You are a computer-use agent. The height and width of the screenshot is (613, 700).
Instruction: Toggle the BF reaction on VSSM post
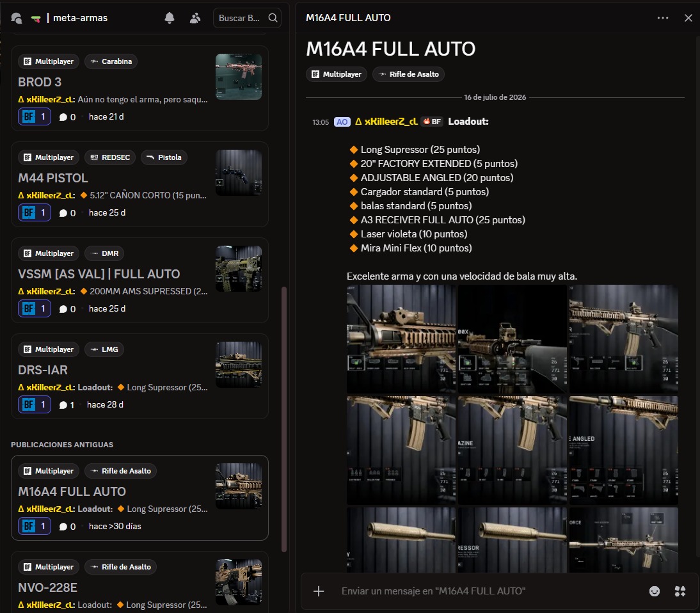(35, 309)
